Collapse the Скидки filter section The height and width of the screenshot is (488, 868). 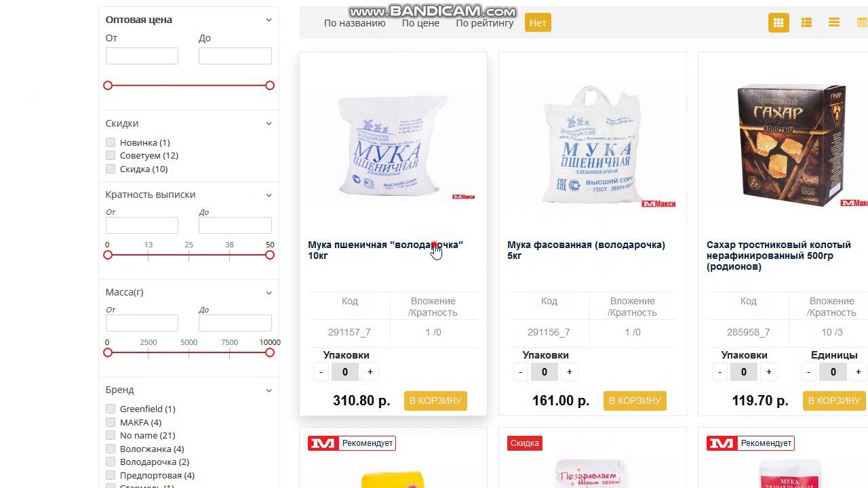(269, 123)
